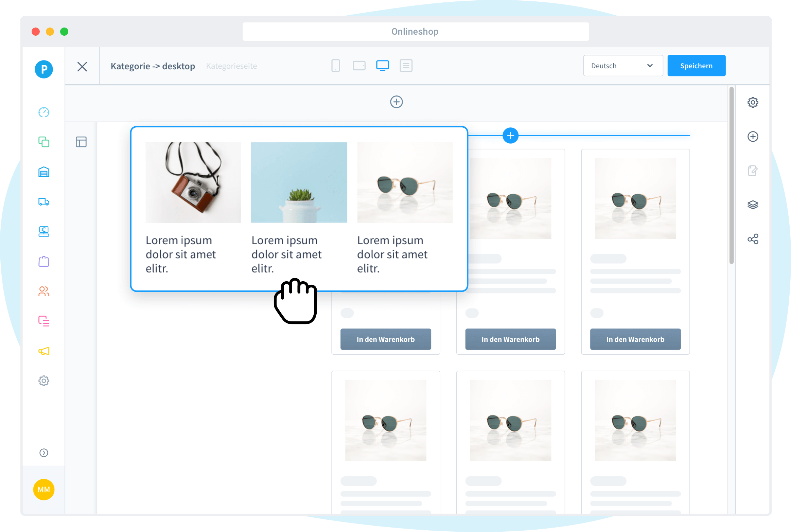
Task: Open the dashboard speedometer icon in sidebar
Action: coord(44,112)
